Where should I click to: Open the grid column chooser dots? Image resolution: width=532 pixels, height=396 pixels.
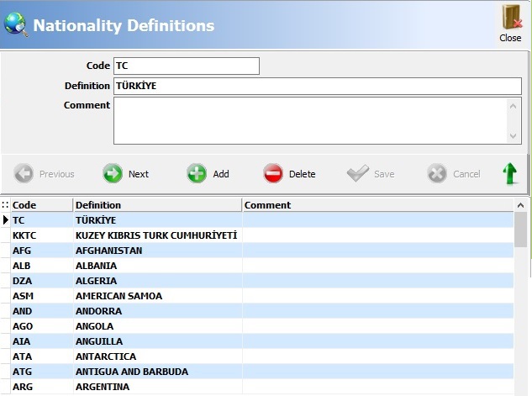click(5, 205)
